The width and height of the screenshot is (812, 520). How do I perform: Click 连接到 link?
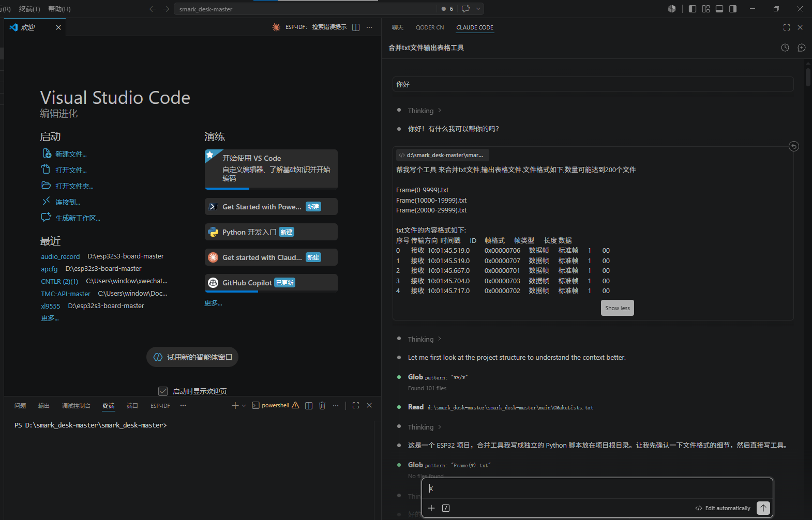[68, 202]
